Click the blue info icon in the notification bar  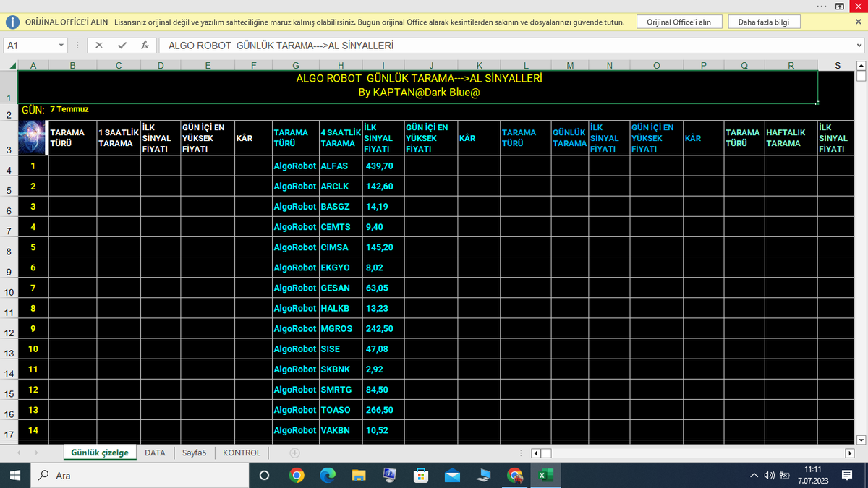click(x=13, y=22)
